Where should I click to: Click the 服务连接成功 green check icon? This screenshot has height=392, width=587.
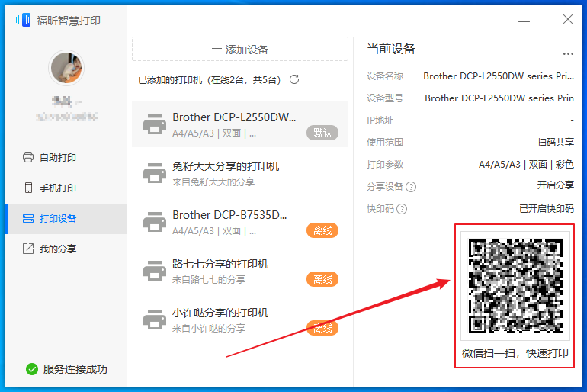pos(32,369)
